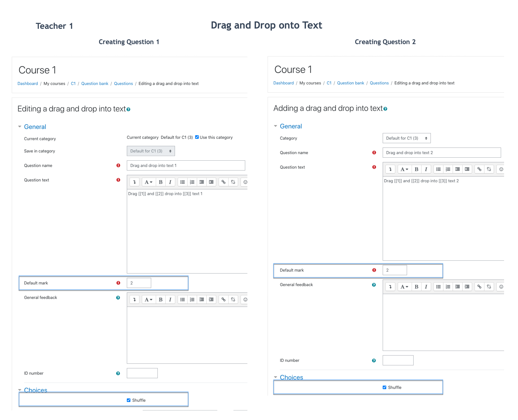The height and width of the screenshot is (420, 518).
Task: Open Dashboard breadcrumb in Question 2 page
Action: (284, 83)
